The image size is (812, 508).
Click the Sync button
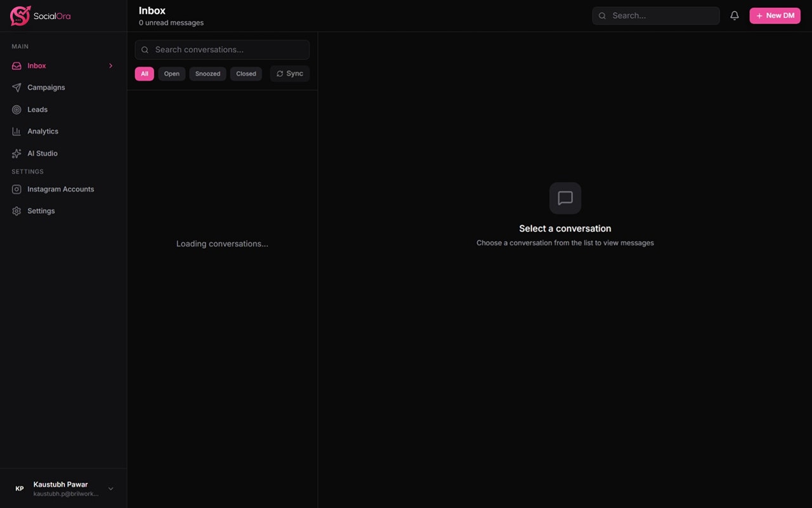[289, 74]
